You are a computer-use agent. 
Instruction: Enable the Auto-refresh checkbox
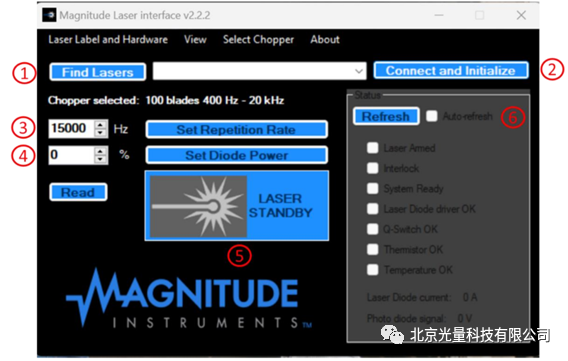(x=431, y=116)
